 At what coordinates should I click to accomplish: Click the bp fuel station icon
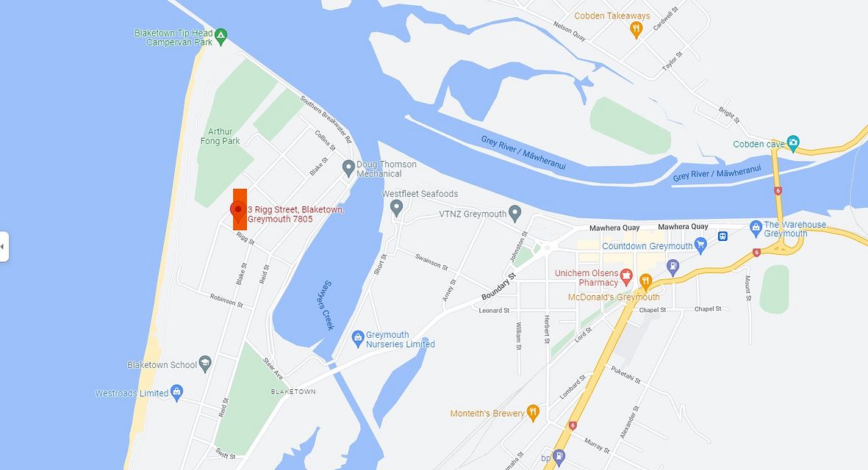point(559,458)
